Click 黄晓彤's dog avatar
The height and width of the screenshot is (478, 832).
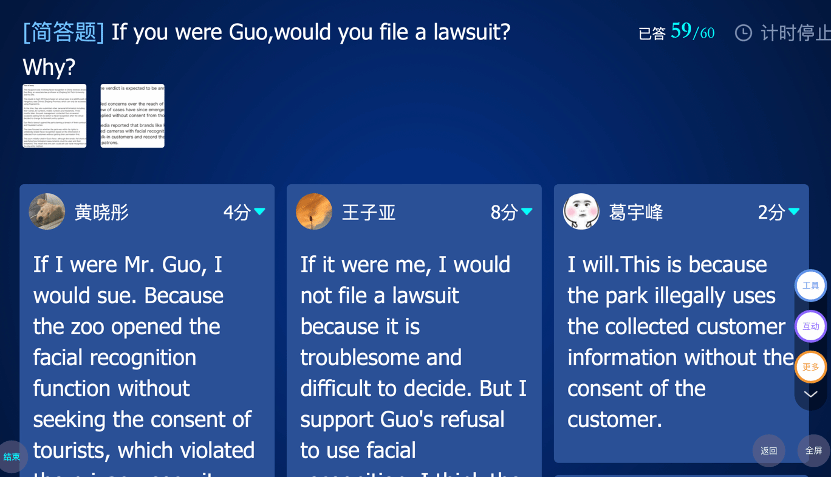click(47, 211)
